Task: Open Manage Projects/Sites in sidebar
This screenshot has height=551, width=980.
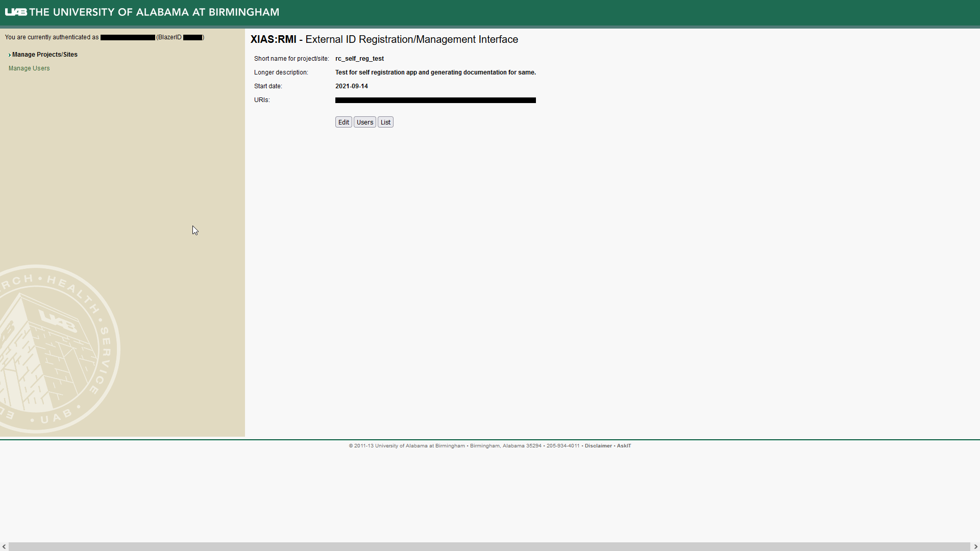Action: pyautogui.click(x=45, y=55)
